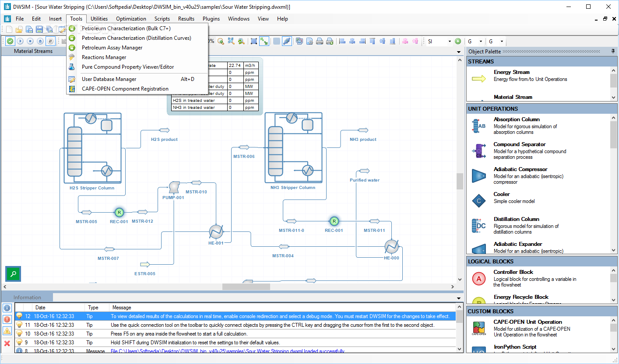Select log row 11 quick connection tip

(236, 325)
